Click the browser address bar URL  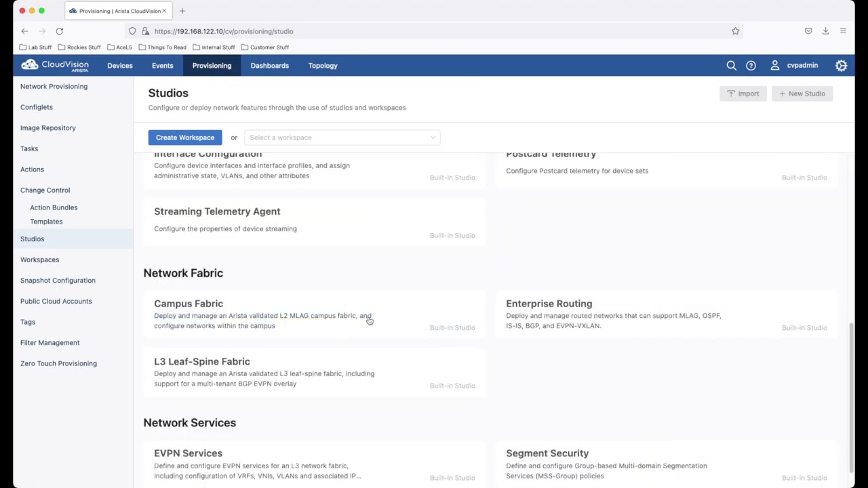[x=224, y=31]
